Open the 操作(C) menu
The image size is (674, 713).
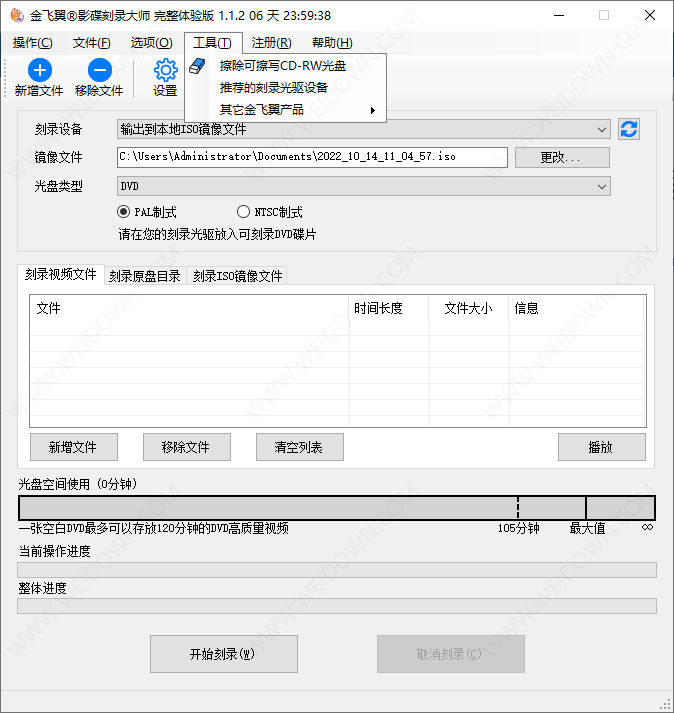coord(33,43)
